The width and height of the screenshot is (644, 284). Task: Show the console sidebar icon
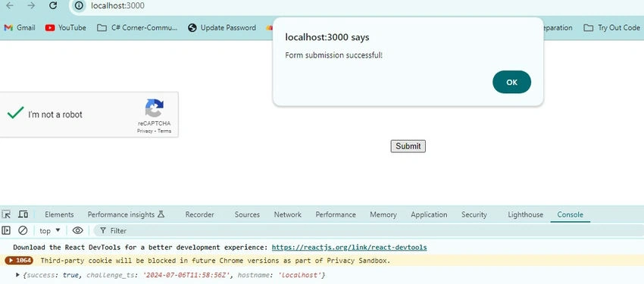tap(6, 231)
